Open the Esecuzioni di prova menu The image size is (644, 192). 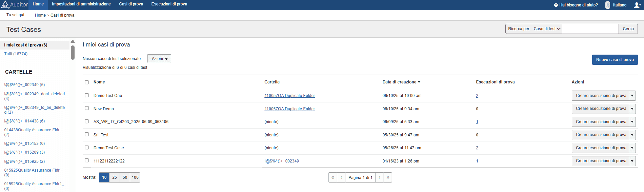169,4
